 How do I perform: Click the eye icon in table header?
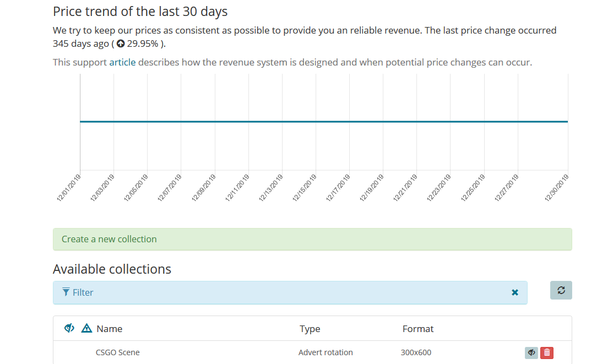(69, 328)
